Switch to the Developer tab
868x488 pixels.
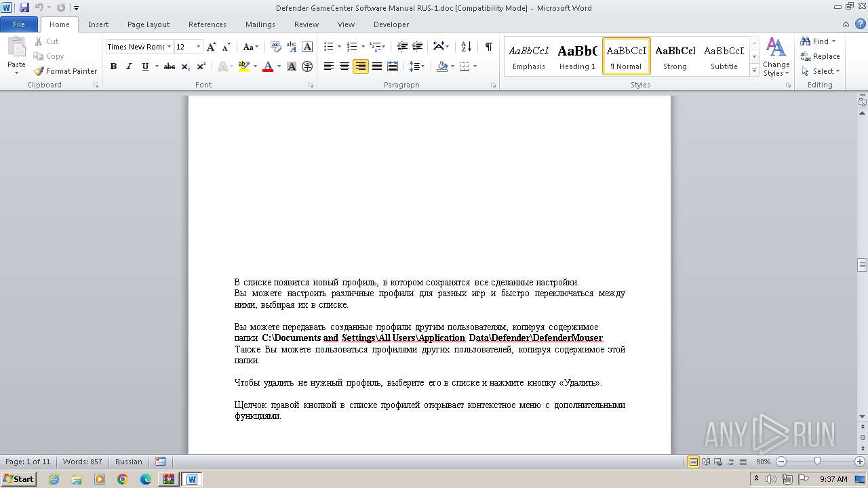click(391, 24)
